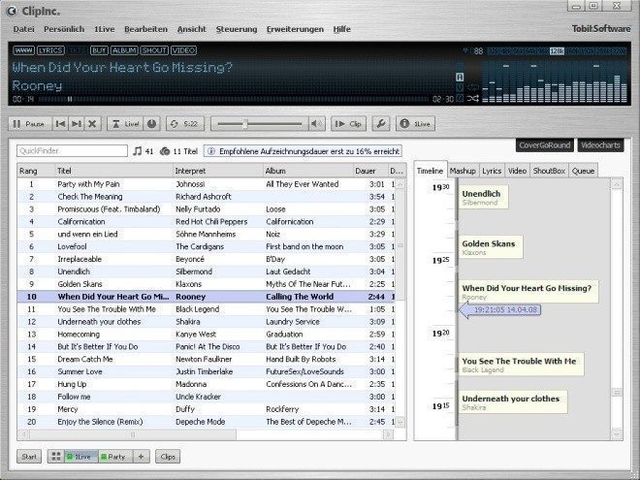Pause playback with the Pause button
The width and height of the screenshot is (640, 480).
[30, 124]
